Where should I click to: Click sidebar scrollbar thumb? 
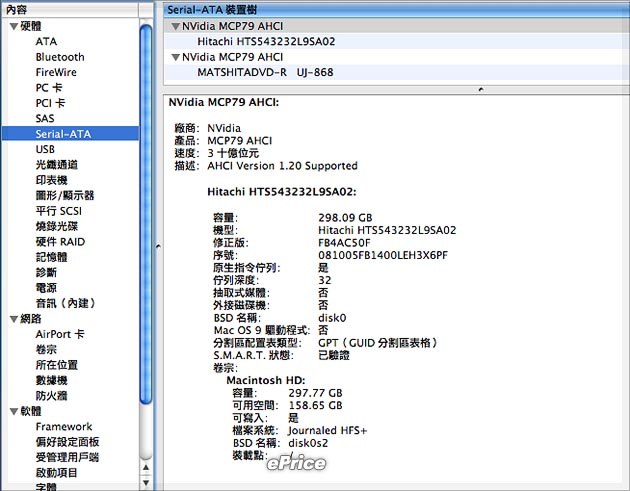pos(146,213)
